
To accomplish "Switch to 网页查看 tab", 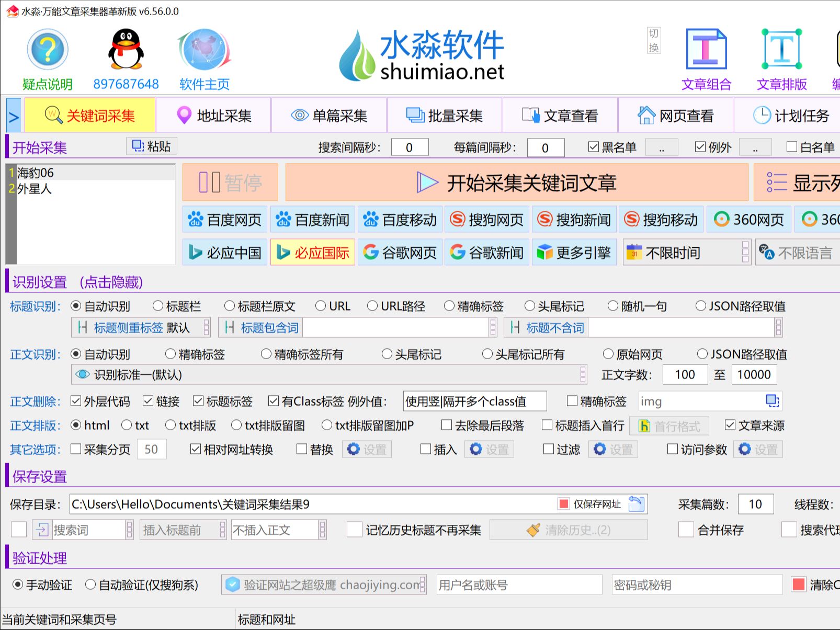I will pos(676,116).
